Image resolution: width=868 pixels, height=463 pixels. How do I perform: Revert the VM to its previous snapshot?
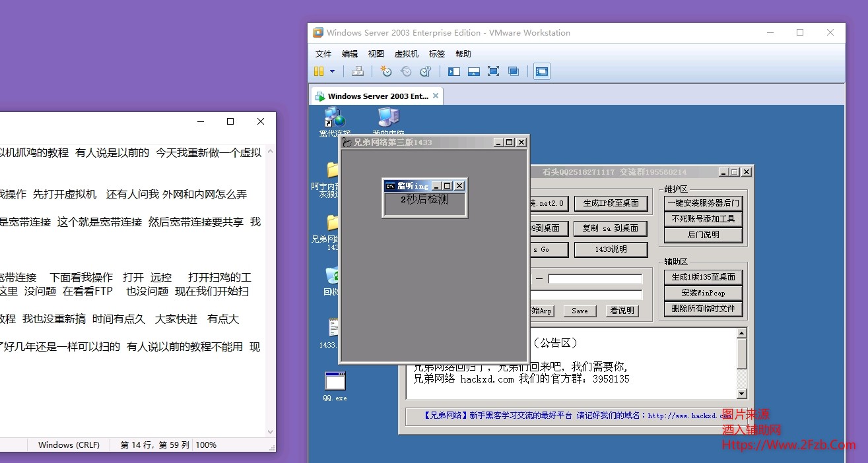tap(406, 71)
